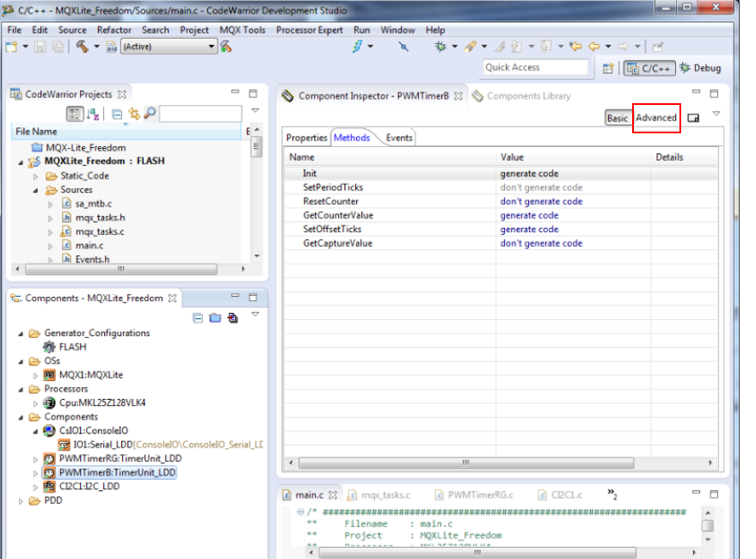The height and width of the screenshot is (559, 756).
Task: Switch to Basic view mode
Action: pos(618,118)
